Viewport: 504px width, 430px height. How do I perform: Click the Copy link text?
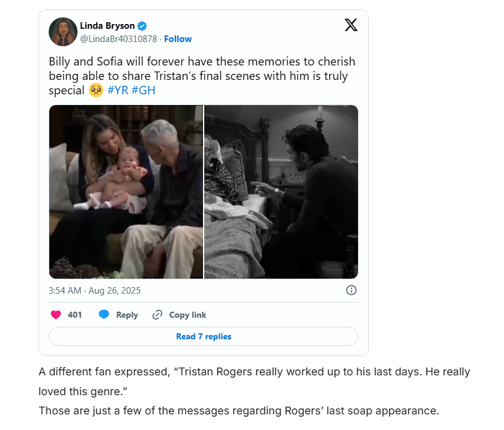[x=187, y=315]
